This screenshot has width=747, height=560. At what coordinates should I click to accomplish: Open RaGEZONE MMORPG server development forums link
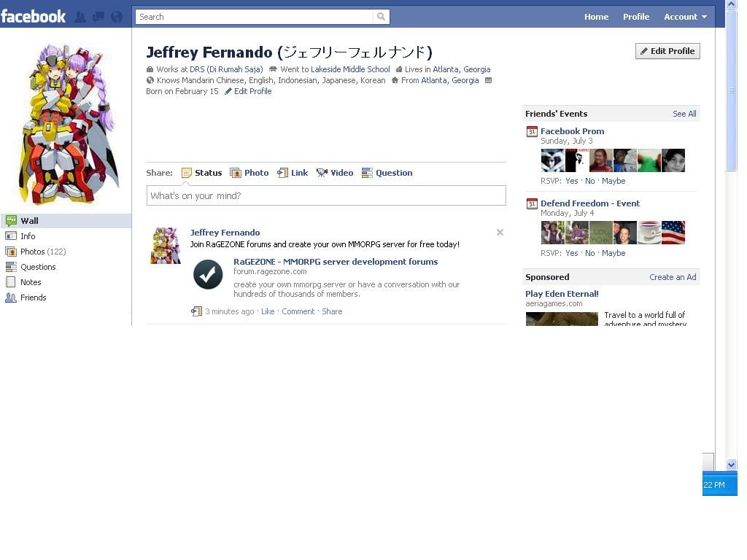[336, 262]
